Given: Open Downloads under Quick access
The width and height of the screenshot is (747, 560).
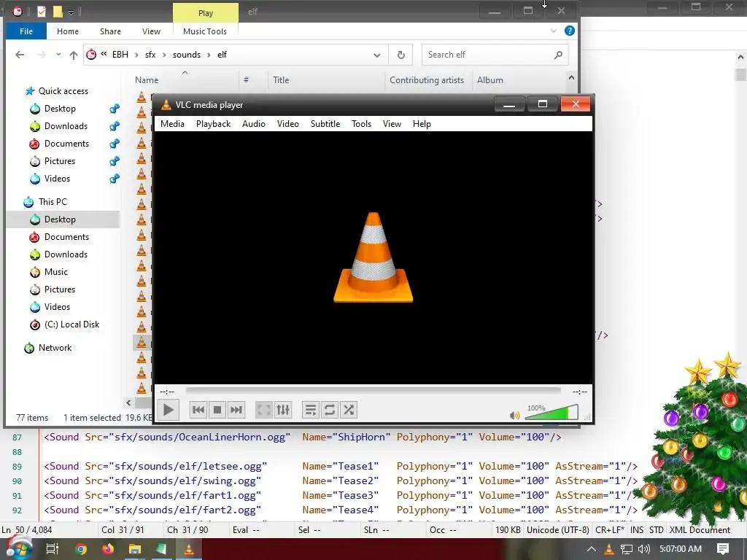Looking at the screenshot, I should tap(66, 126).
